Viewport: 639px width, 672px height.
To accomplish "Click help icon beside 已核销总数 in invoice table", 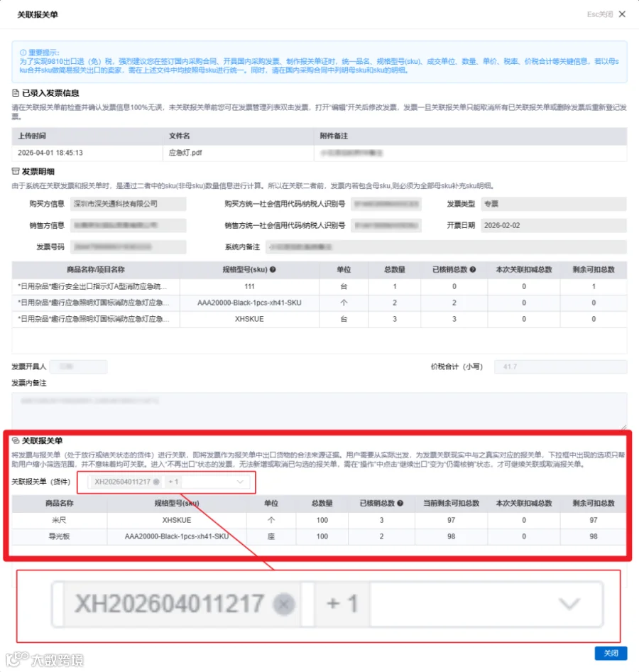I will click(x=473, y=269).
